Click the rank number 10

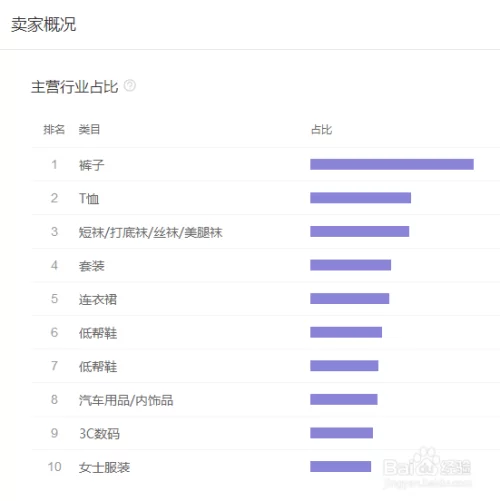pos(54,467)
